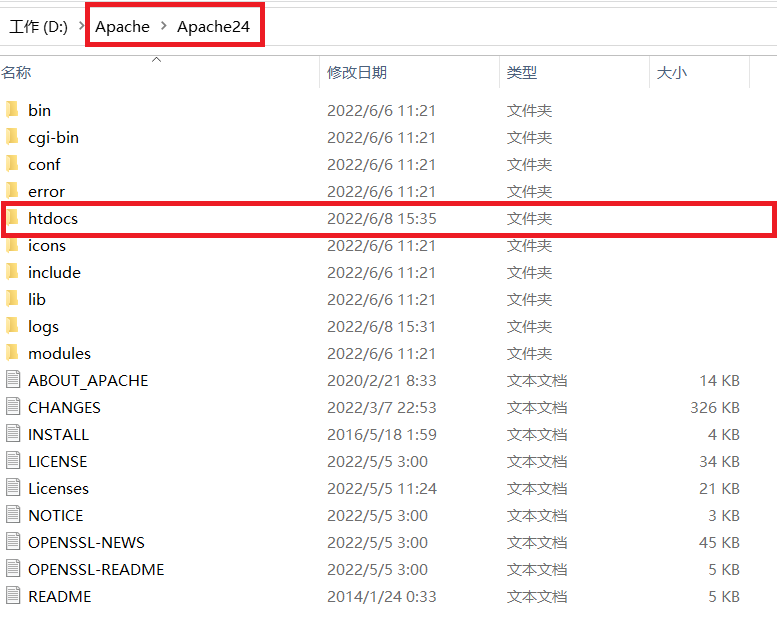777x635 pixels.
Task: Click the error folder icon
Action: coord(12,190)
